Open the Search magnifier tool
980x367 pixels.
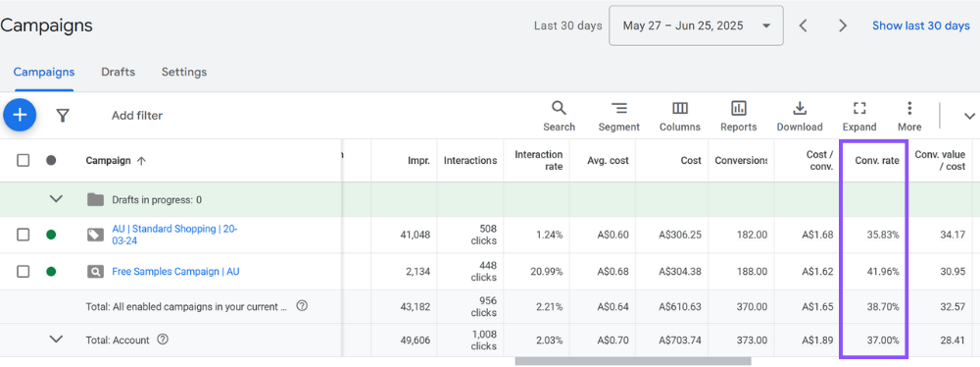pos(559,117)
